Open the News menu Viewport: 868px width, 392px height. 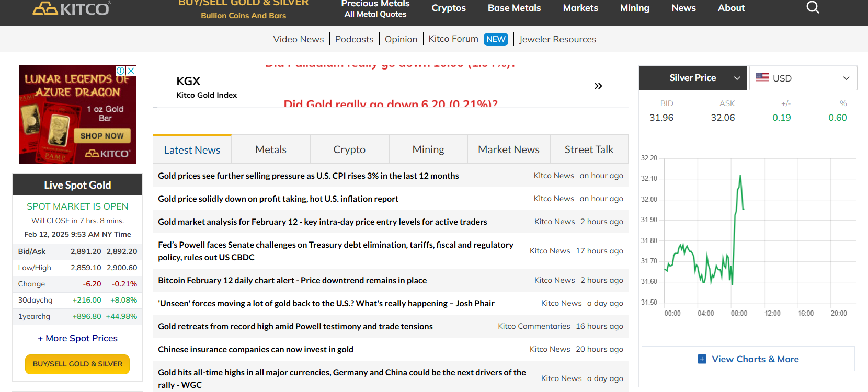click(683, 8)
